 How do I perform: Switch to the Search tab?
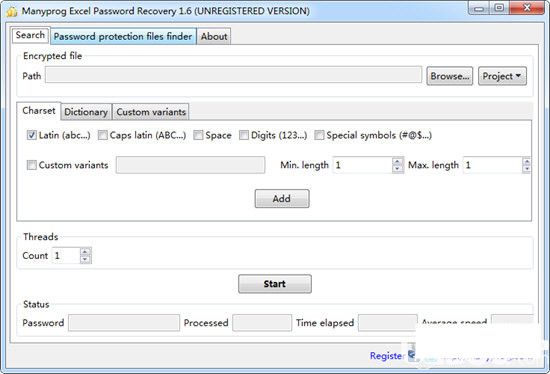pos(30,35)
